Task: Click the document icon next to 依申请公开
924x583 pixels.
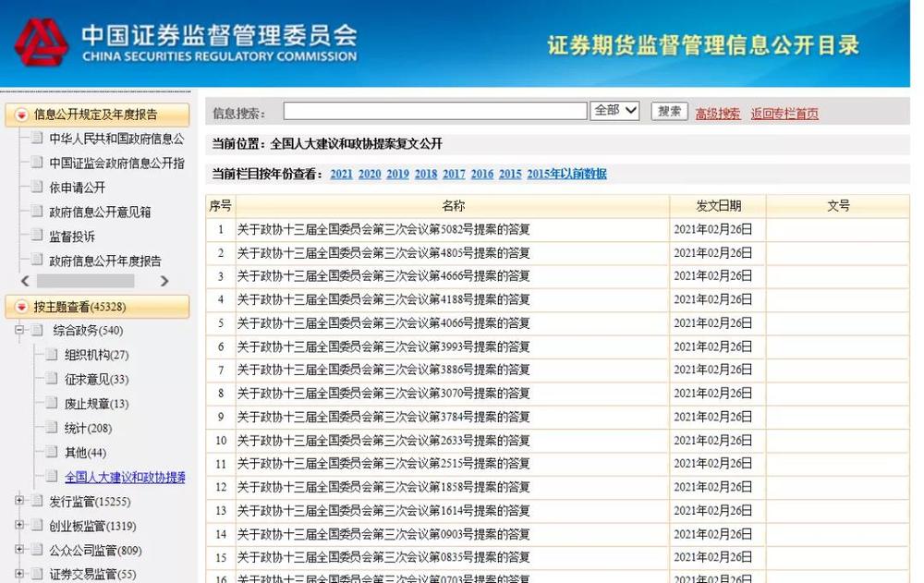Action: [37, 187]
